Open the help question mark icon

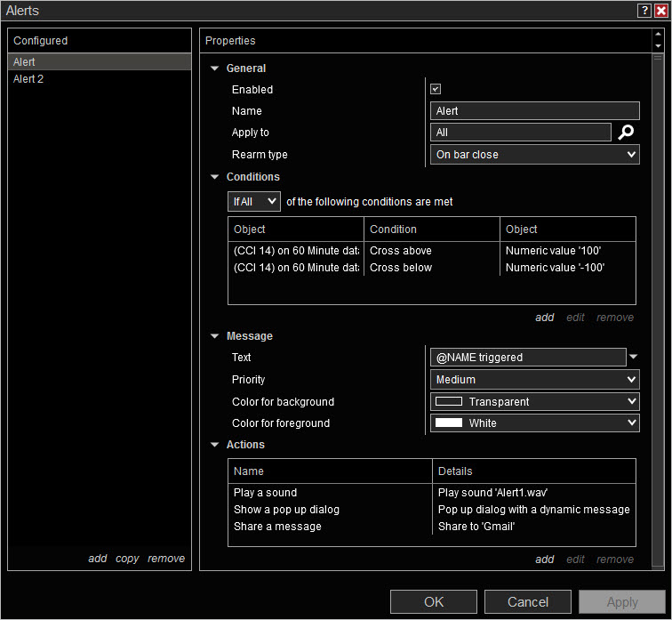click(644, 11)
